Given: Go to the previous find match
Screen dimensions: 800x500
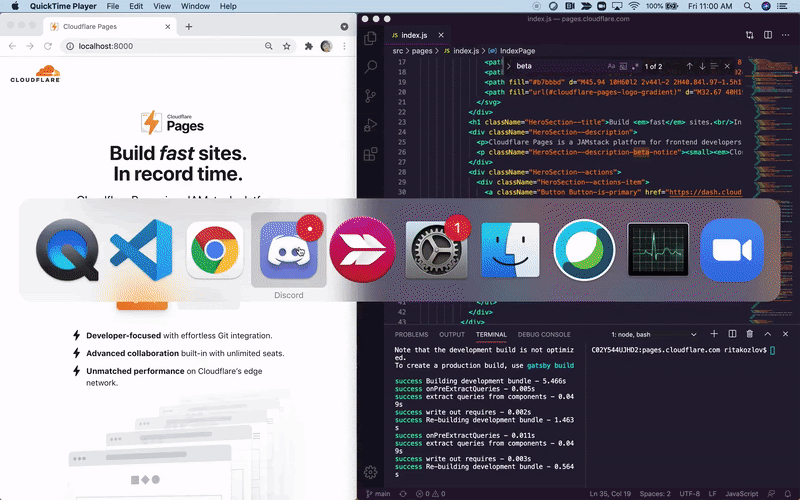Looking at the screenshot, I should (x=689, y=66).
